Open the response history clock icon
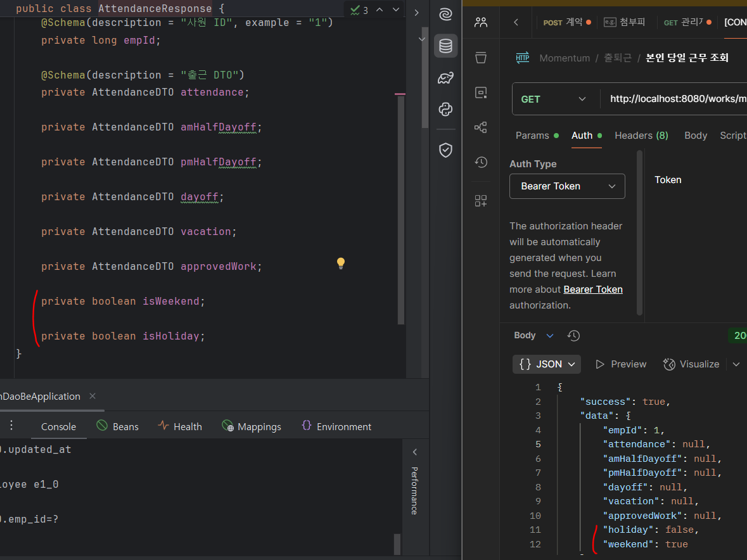 tap(573, 336)
